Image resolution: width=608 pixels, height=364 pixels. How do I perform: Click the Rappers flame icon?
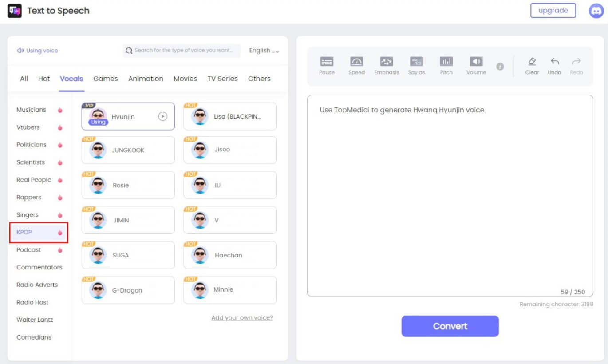pos(60,198)
